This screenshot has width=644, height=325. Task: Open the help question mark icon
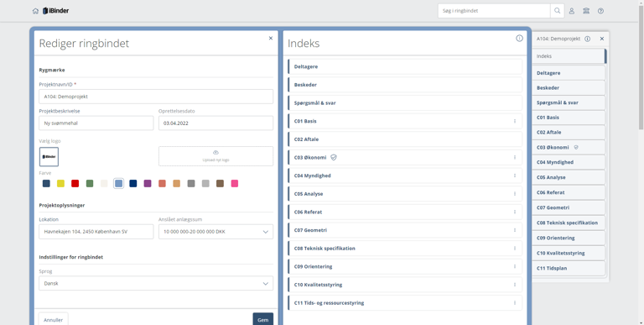pos(600,11)
